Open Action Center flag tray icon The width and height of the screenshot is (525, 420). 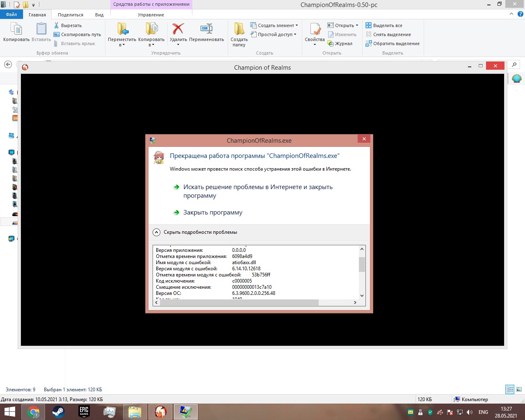pos(450,412)
